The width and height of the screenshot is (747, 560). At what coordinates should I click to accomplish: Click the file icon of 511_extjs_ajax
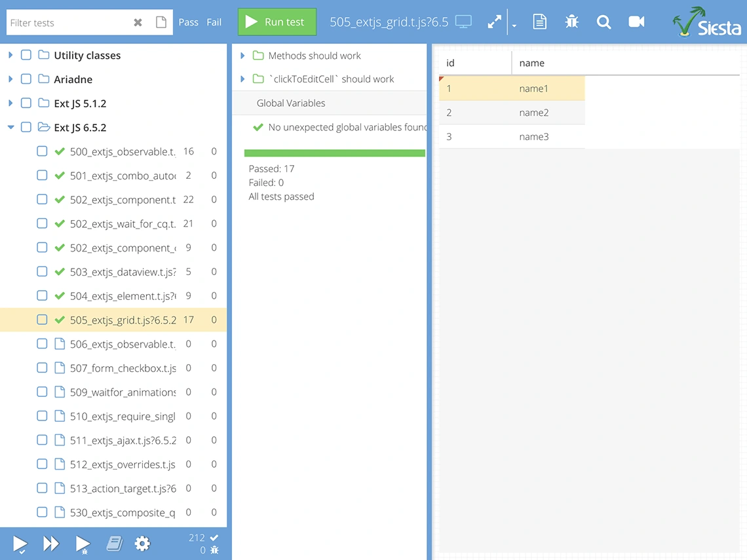pos(60,440)
